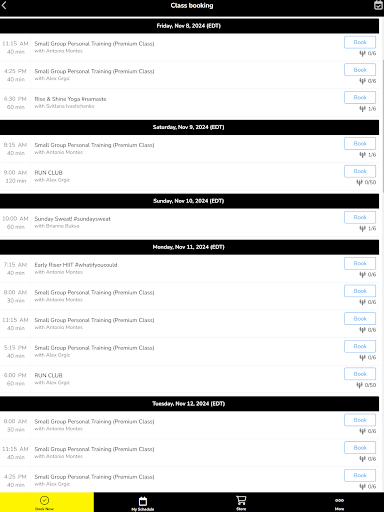
Task: Book the Rise & Shine Yoga class
Action: (x=360, y=98)
